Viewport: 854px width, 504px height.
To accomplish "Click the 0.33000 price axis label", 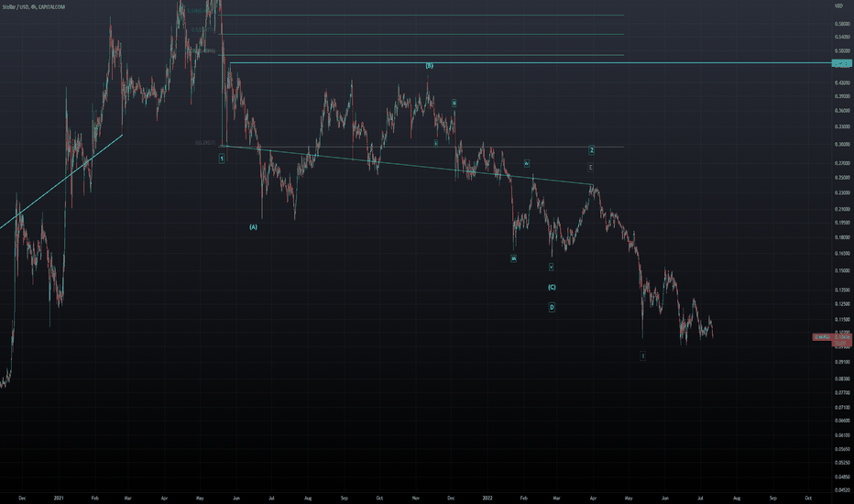I will [843, 126].
